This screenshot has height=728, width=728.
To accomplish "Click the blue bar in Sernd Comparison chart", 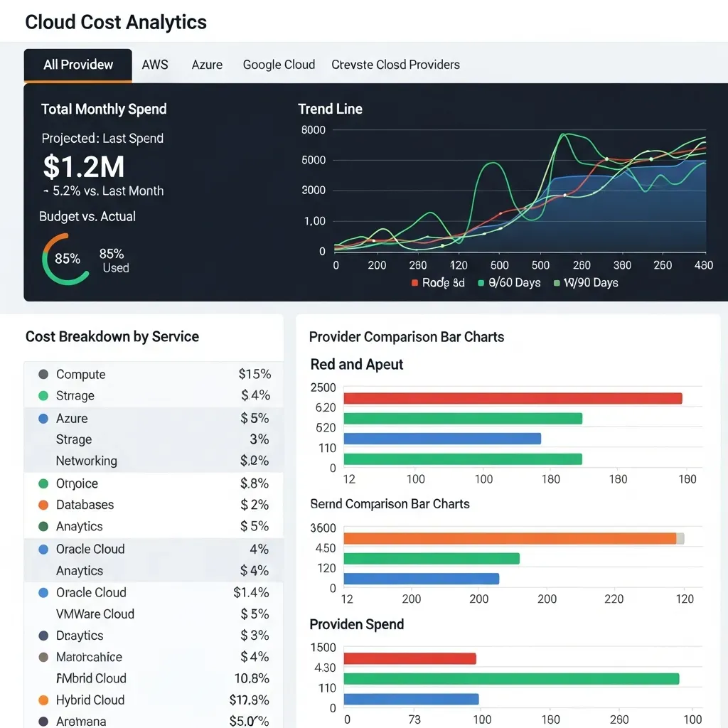I will [x=422, y=579].
